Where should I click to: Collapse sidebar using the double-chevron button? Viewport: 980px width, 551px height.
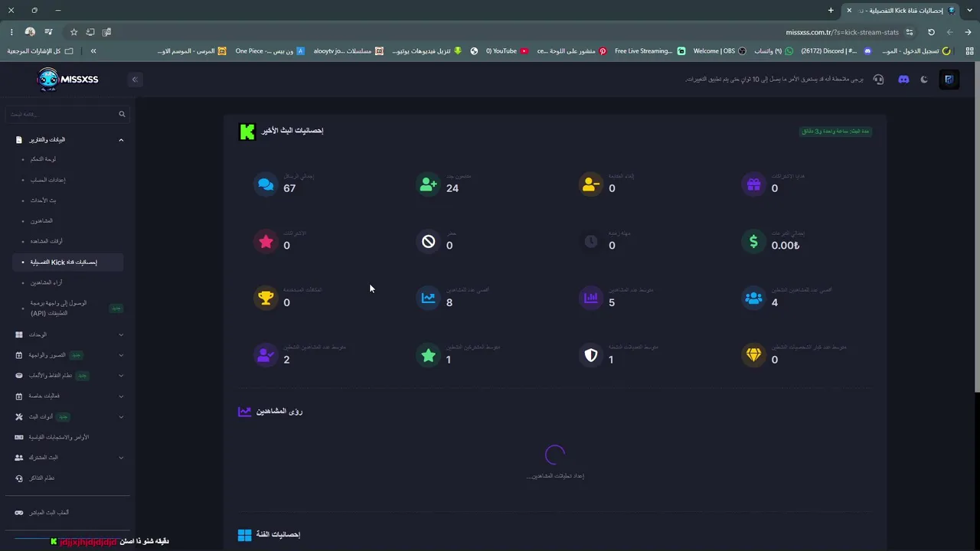135,80
